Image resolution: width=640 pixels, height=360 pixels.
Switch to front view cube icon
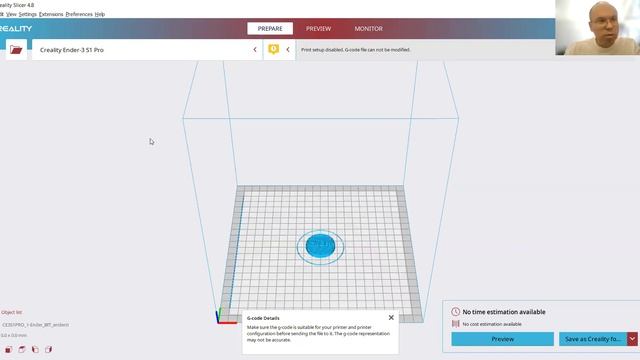(9, 349)
